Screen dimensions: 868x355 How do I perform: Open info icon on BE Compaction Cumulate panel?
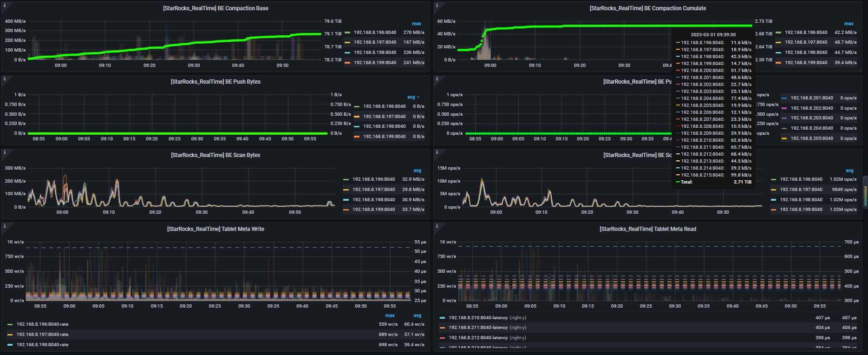[437, 5]
